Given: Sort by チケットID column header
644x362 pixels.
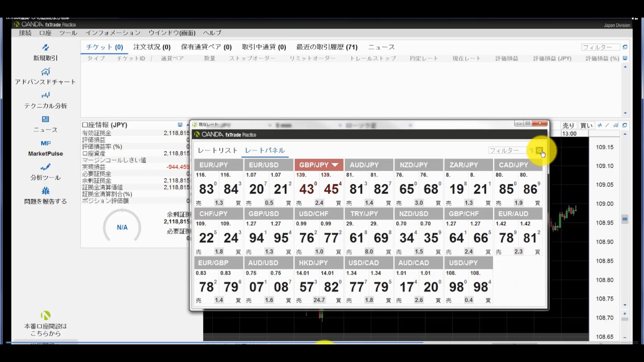Looking at the screenshot, I should [x=131, y=58].
